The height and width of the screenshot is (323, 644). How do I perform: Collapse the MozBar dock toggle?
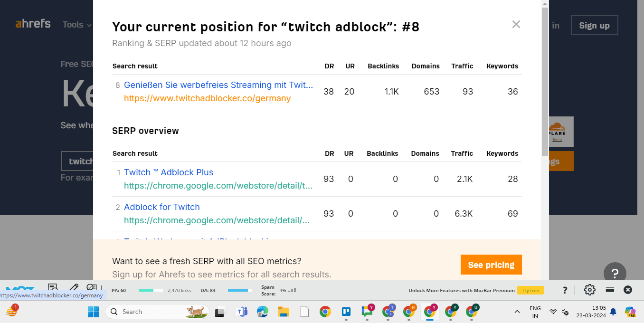pyautogui.click(x=610, y=290)
